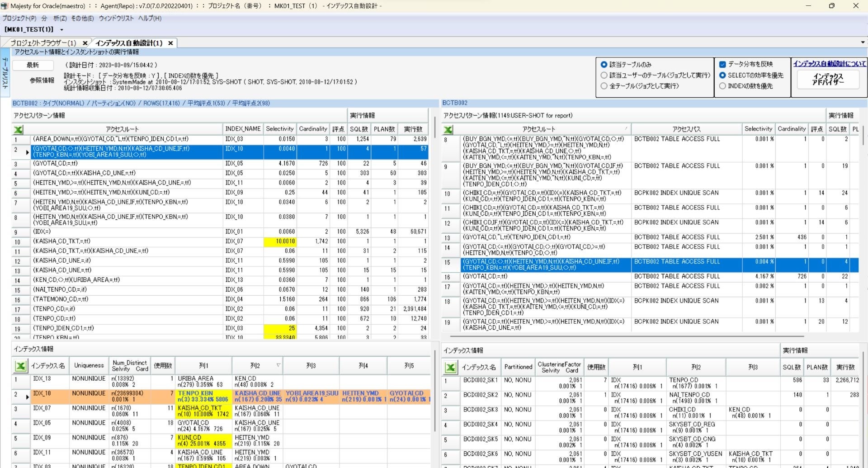Open the tab list dropdown at far right of tab bar
The width and height of the screenshot is (868, 468).
pyautogui.click(x=863, y=43)
